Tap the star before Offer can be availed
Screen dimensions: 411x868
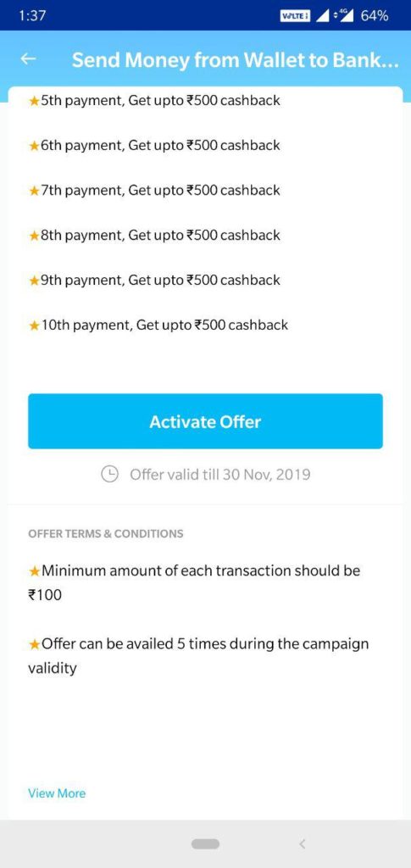[x=34, y=644]
